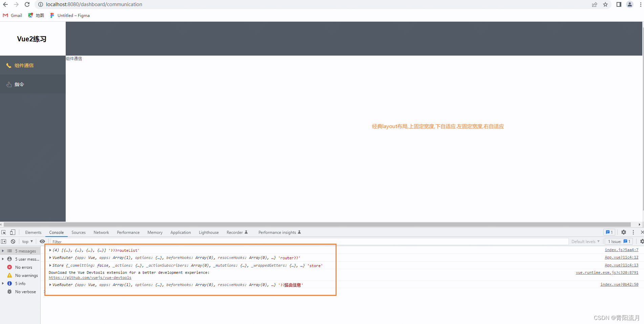Click the 组件通信 content label text
Viewport: 644px width, 324px height.
[x=74, y=59]
